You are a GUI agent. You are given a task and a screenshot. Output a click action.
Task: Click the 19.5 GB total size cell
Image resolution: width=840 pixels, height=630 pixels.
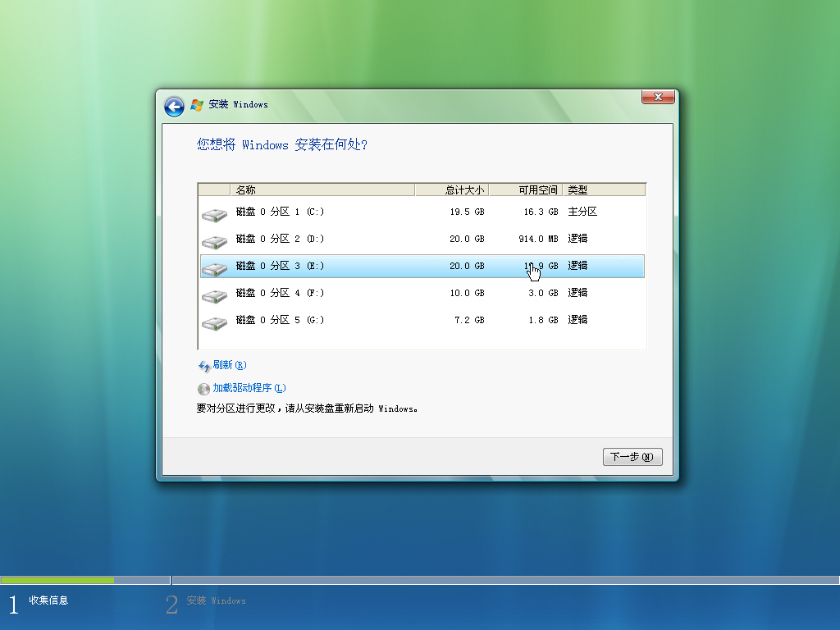click(x=467, y=212)
